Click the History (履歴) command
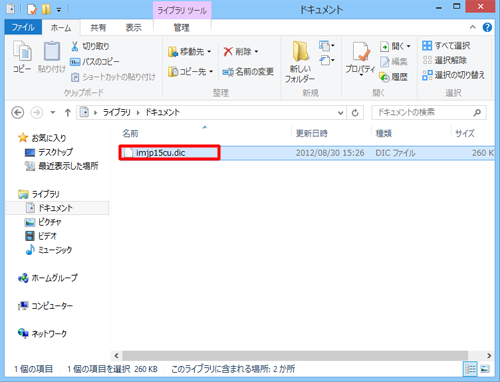The image size is (500, 382). coord(394,77)
